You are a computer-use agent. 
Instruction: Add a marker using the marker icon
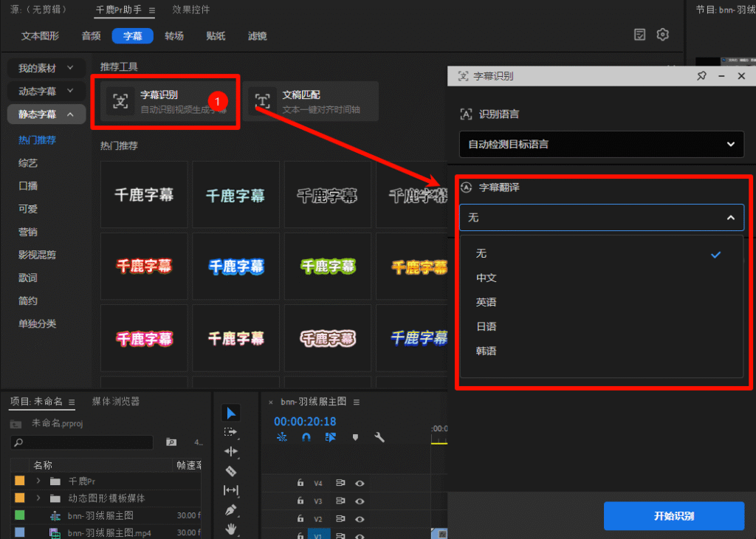coord(356,437)
